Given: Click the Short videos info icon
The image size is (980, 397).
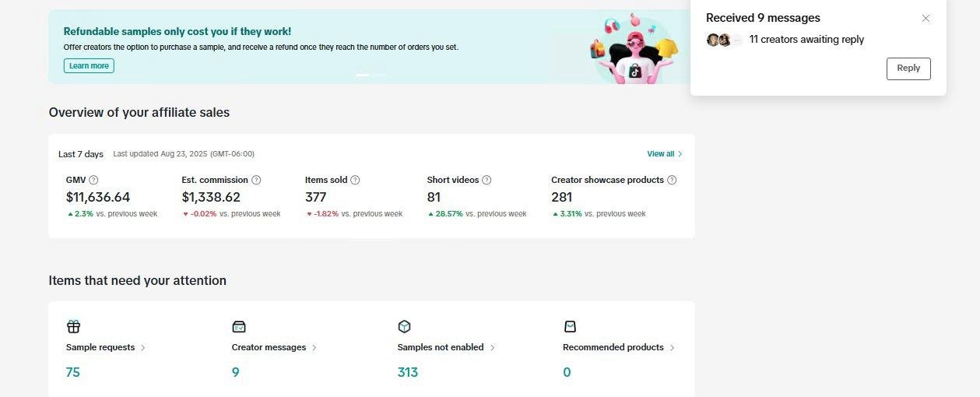Looking at the screenshot, I should point(486,180).
